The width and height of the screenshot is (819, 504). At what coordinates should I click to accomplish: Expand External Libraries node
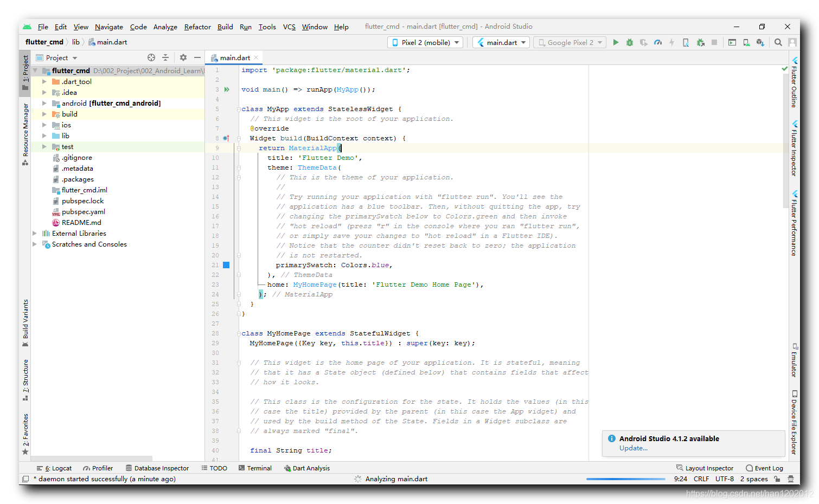35,234
